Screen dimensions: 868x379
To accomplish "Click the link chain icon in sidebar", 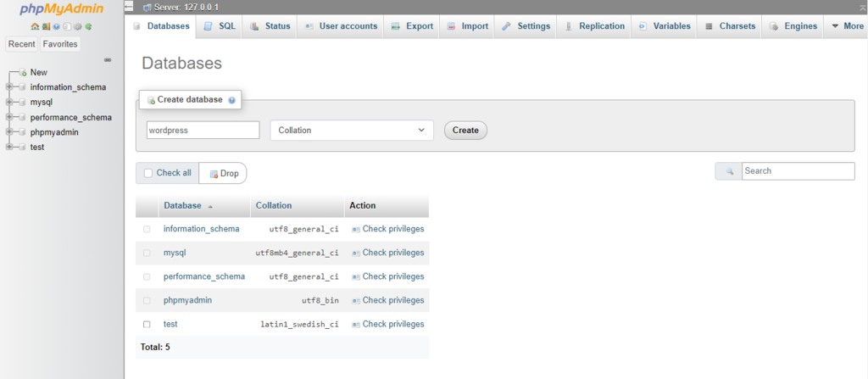I will pos(108,59).
